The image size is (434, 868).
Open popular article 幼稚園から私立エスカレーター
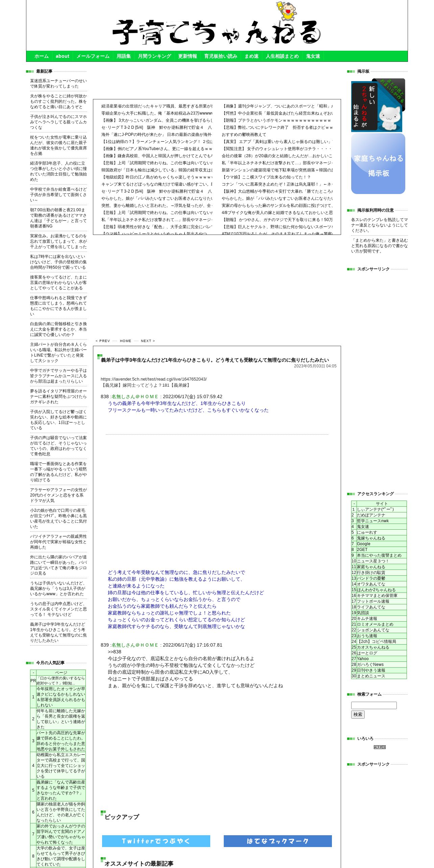click(61, 766)
